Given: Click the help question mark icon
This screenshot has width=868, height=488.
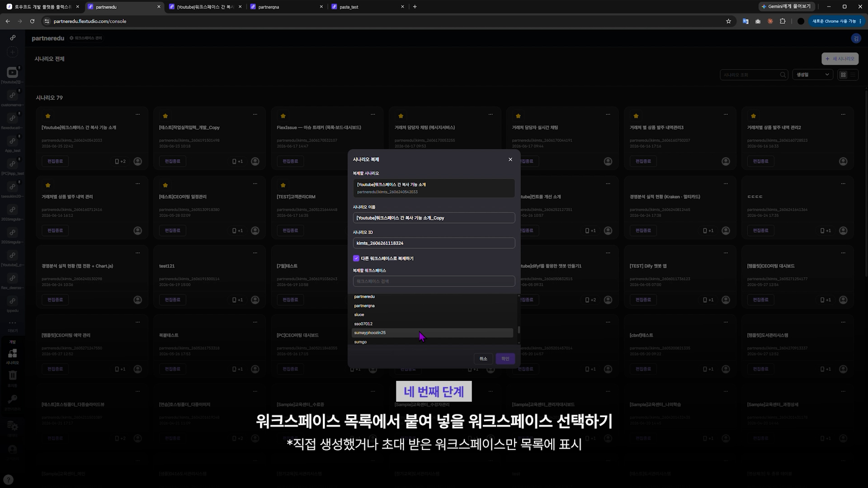Looking at the screenshot, I should tap(8, 480).
